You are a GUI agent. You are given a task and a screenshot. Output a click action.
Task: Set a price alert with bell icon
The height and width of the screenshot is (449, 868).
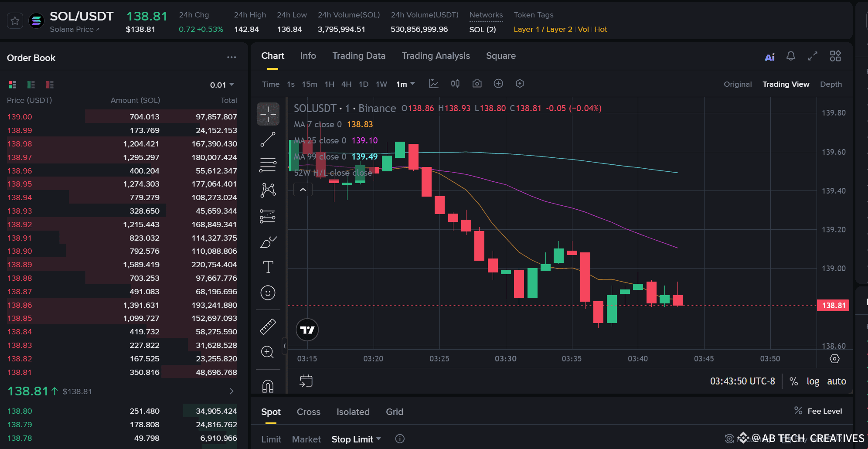point(791,56)
